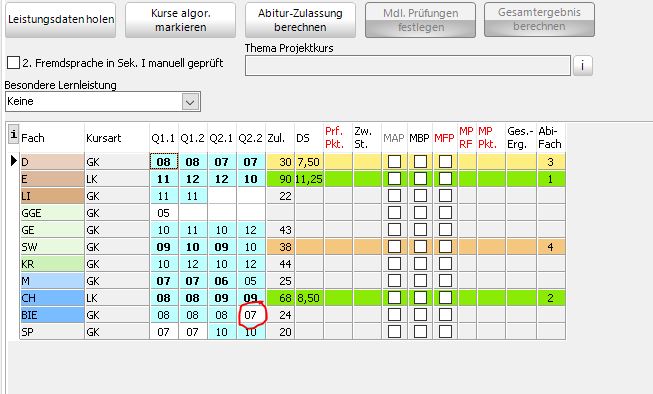This screenshot has width=653, height=394.
Task: Tick the MAP checkbox in row BIE
Action: click(x=394, y=315)
